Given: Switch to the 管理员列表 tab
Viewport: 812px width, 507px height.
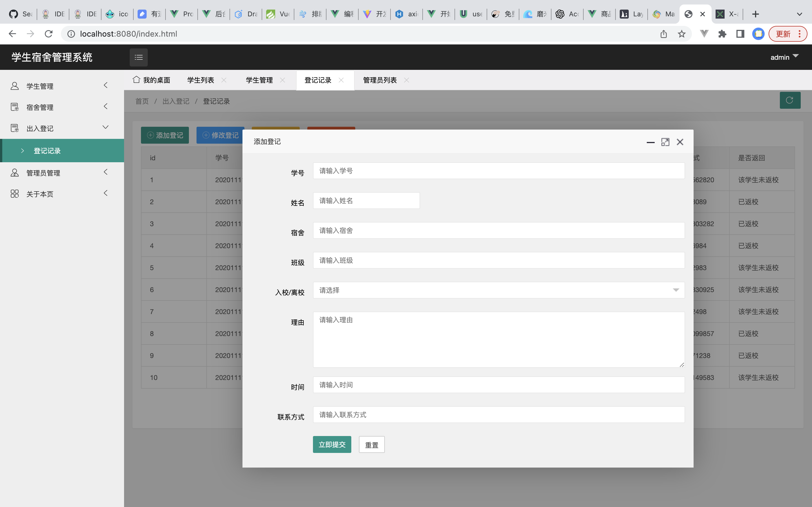Looking at the screenshot, I should 379,80.
